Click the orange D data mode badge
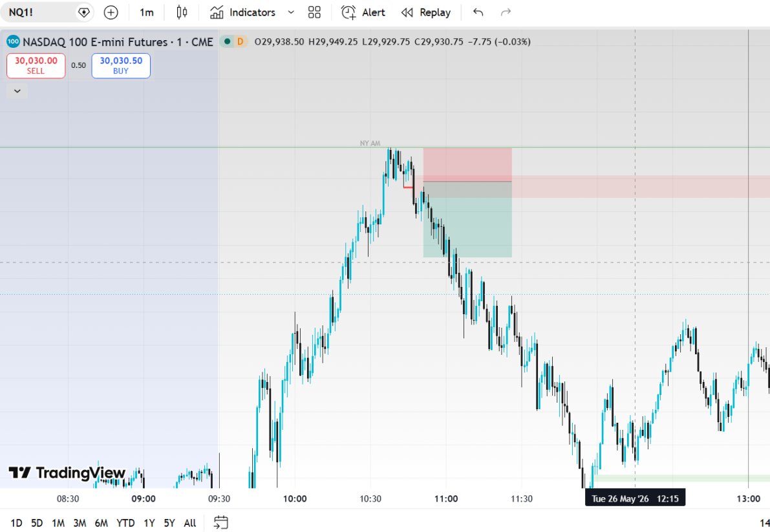770x532 pixels. click(x=240, y=42)
